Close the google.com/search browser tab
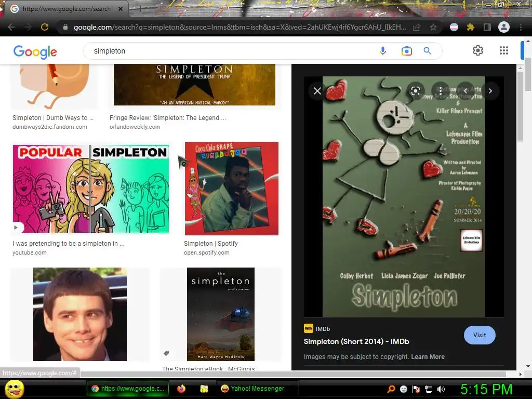 coord(121,9)
